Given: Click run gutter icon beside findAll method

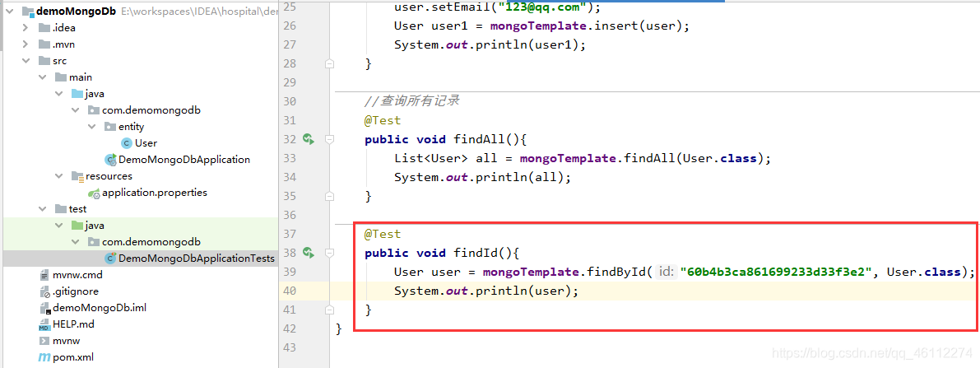Looking at the screenshot, I should click(x=308, y=139).
